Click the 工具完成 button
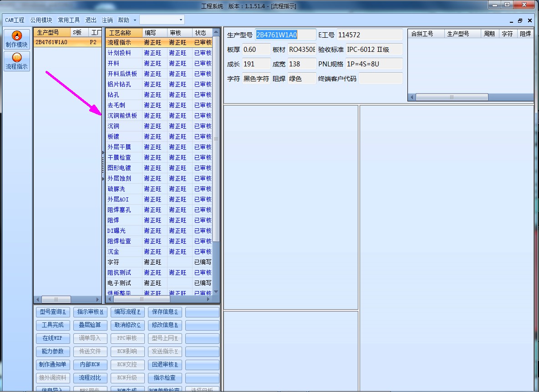Viewport: 539px width, 392px height. [53, 325]
